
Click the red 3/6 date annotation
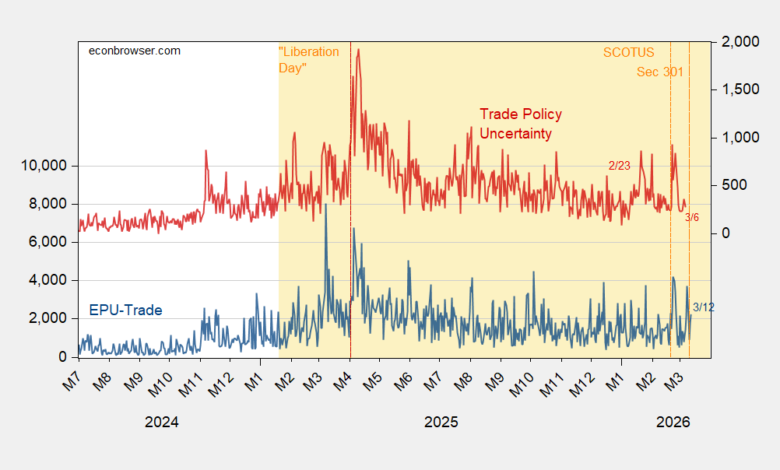click(691, 217)
